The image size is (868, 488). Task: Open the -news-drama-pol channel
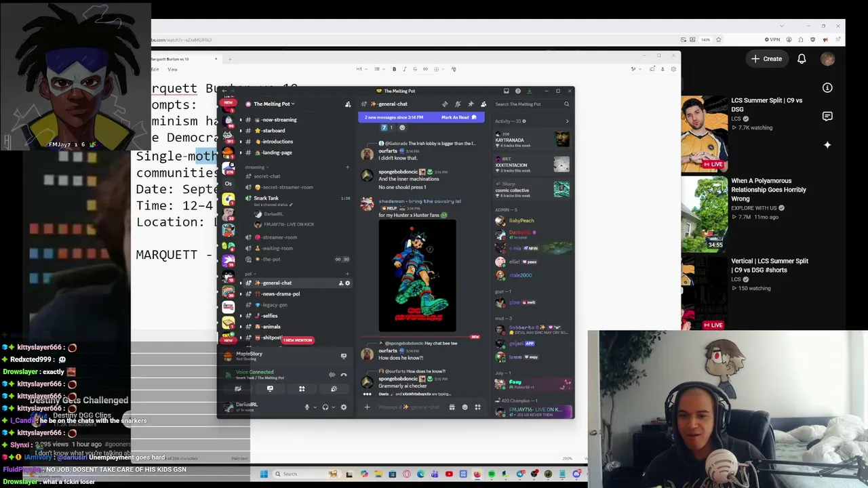click(281, 294)
